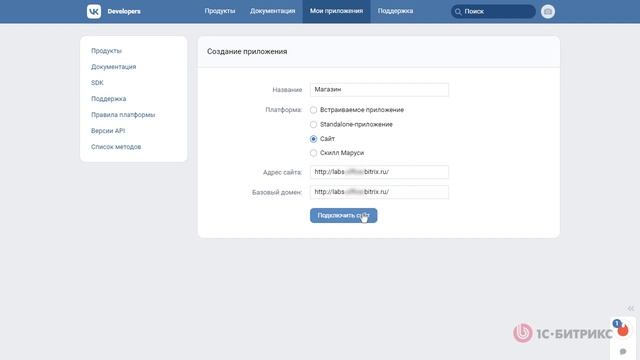Open Продукты in the sidebar
Screen dimensions: 640x360
(x=106, y=51)
